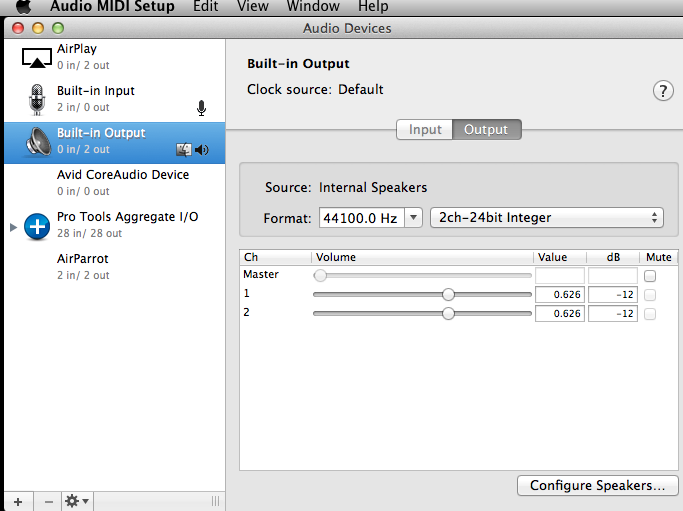Click the empty Master dB field
The width and height of the screenshot is (683, 511).
click(x=613, y=276)
